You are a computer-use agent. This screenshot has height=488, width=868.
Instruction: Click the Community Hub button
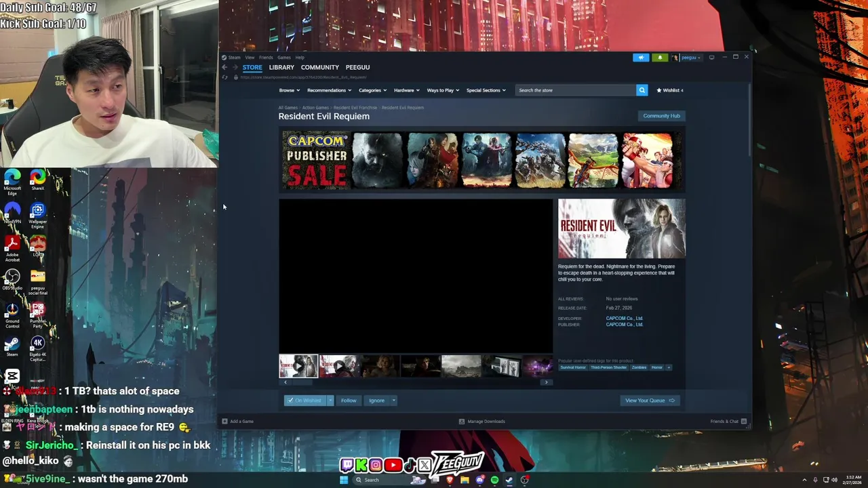661,116
